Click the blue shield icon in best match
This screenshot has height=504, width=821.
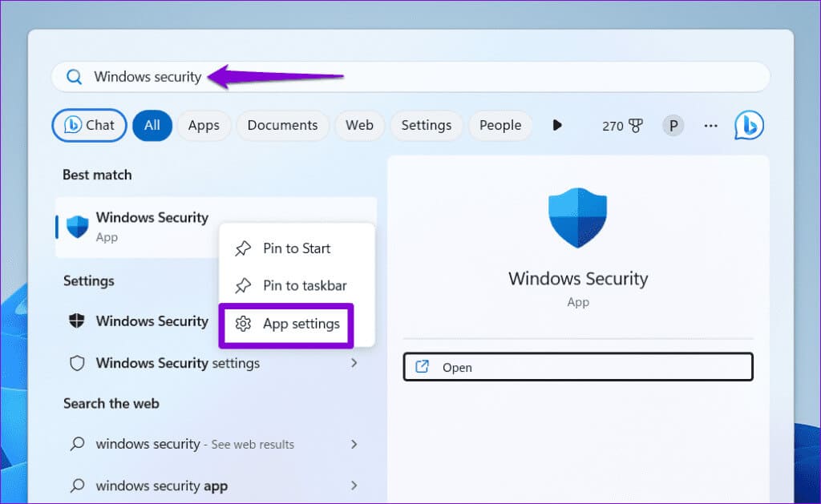(x=78, y=227)
